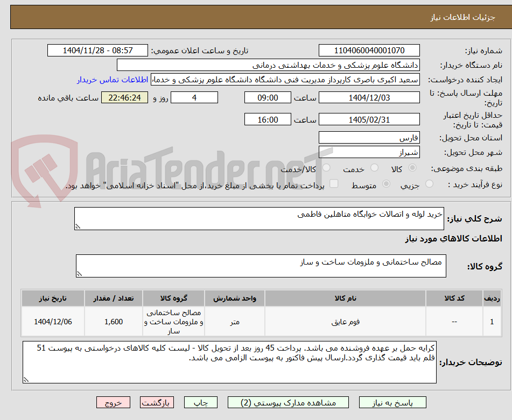This screenshot has width=512, height=420.
Task: Click the price validity date 1405/02/31
Action: tap(369, 119)
